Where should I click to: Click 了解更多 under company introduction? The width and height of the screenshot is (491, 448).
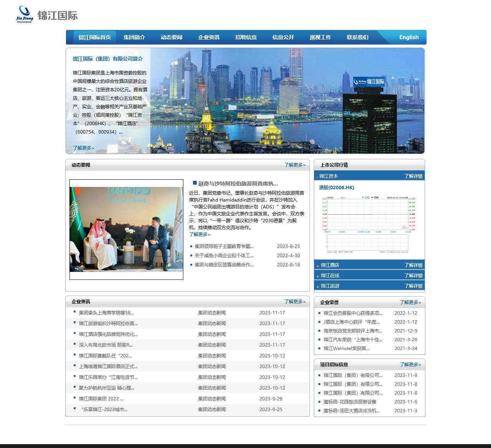pyautogui.click(x=83, y=148)
